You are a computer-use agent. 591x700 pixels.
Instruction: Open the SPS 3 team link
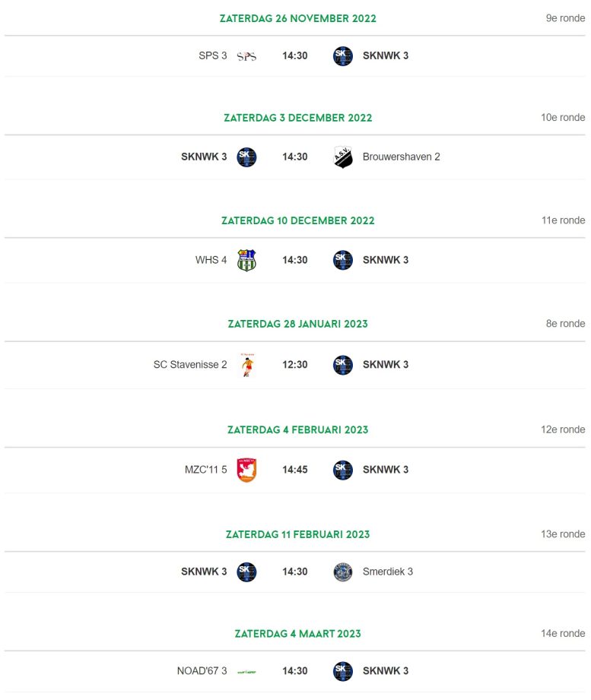tap(213, 55)
